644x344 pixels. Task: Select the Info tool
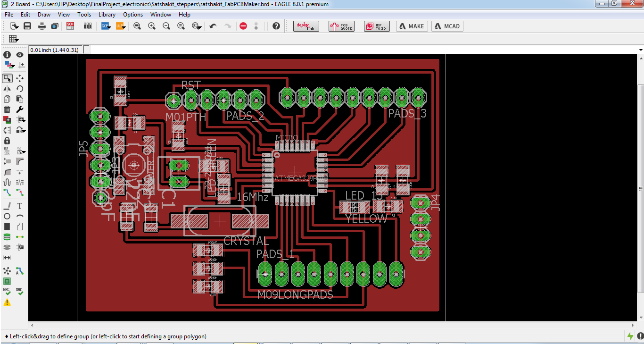pyautogui.click(x=7, y=55)
